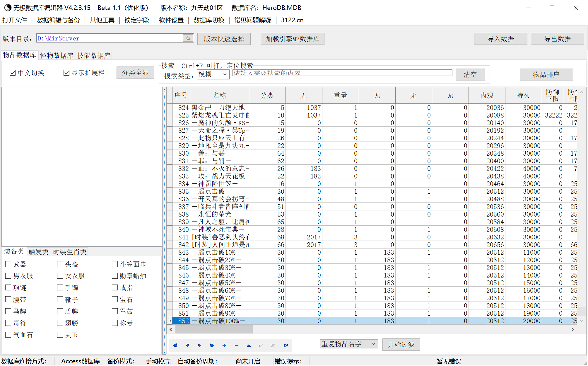Open the 其他工具 menu
This screenshot has height=366, width=588.
coord(102,20)
